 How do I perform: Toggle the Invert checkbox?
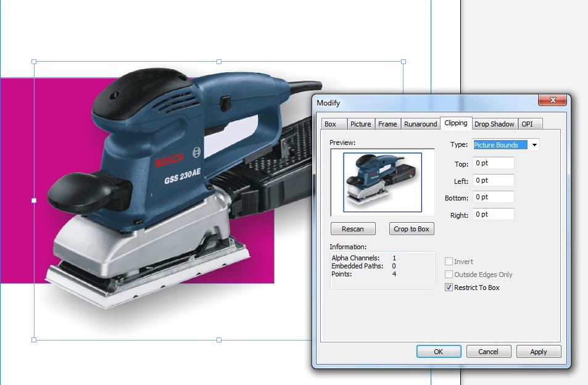(449, 261)
